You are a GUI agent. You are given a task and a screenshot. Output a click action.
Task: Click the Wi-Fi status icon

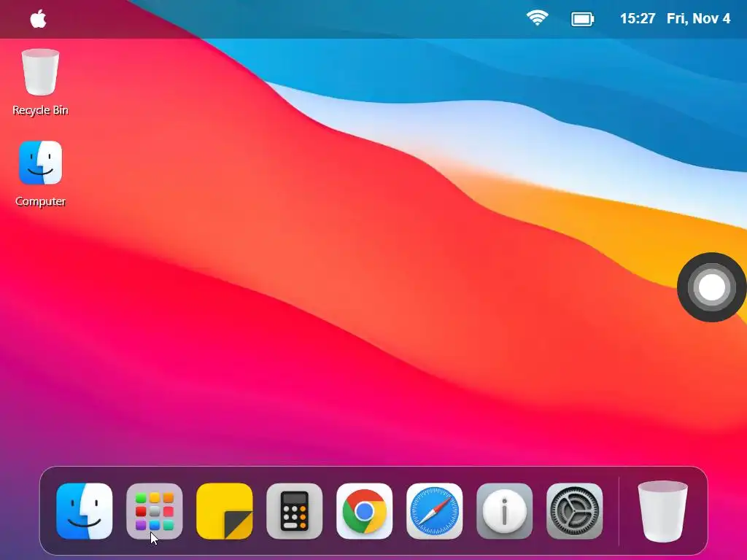[x=537, y=18]
